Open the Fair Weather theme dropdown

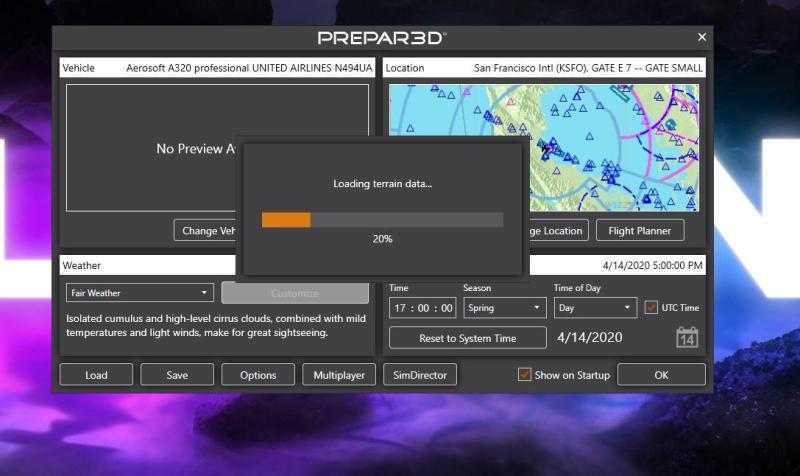tap(140, 293)
